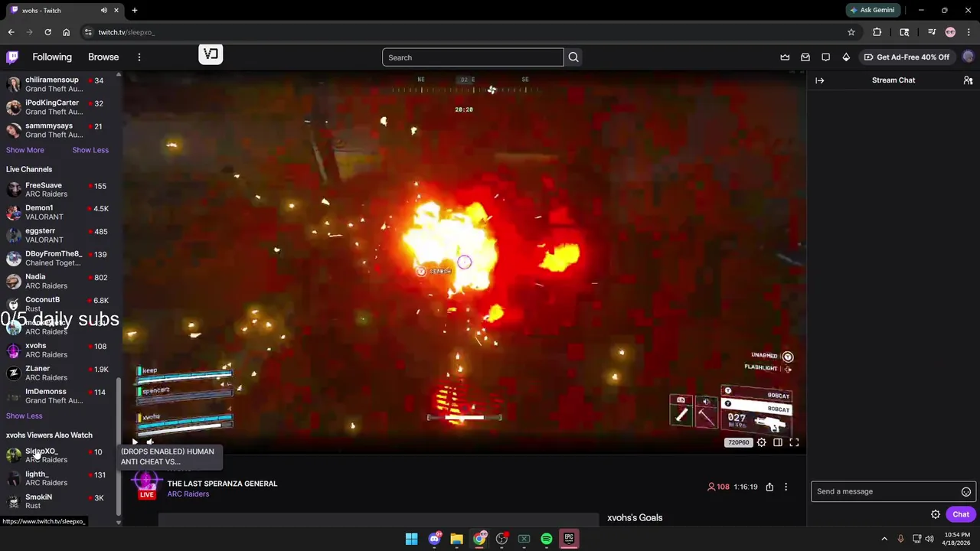Reload the page in the browser
The height and width of the screenshot is (551, 980).
tap(47, 32)
